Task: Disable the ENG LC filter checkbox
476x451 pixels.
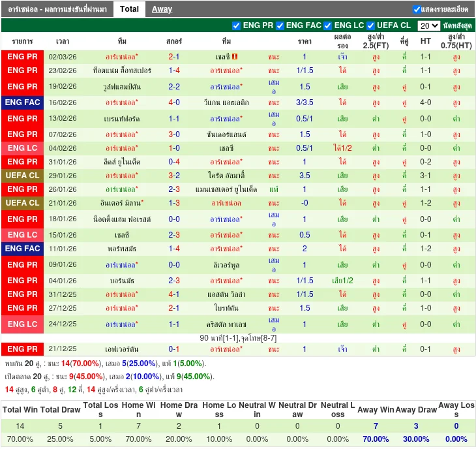Action: (328, 25)
